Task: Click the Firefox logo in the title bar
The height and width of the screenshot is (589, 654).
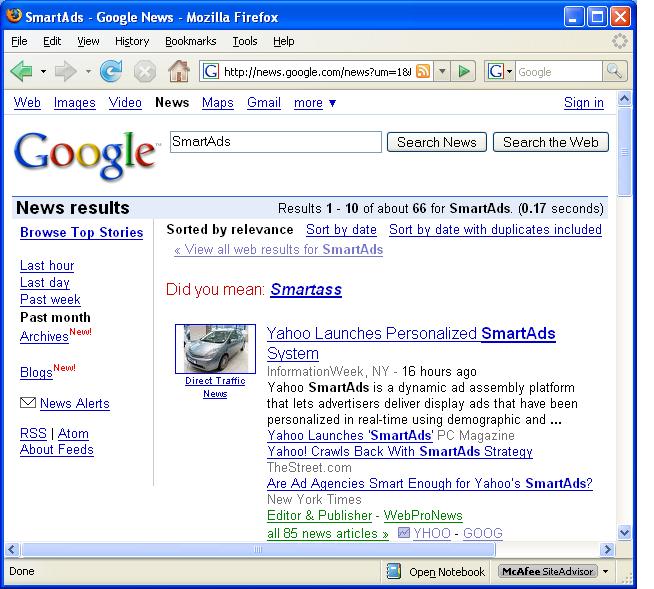Action: (x=14, y=15)
